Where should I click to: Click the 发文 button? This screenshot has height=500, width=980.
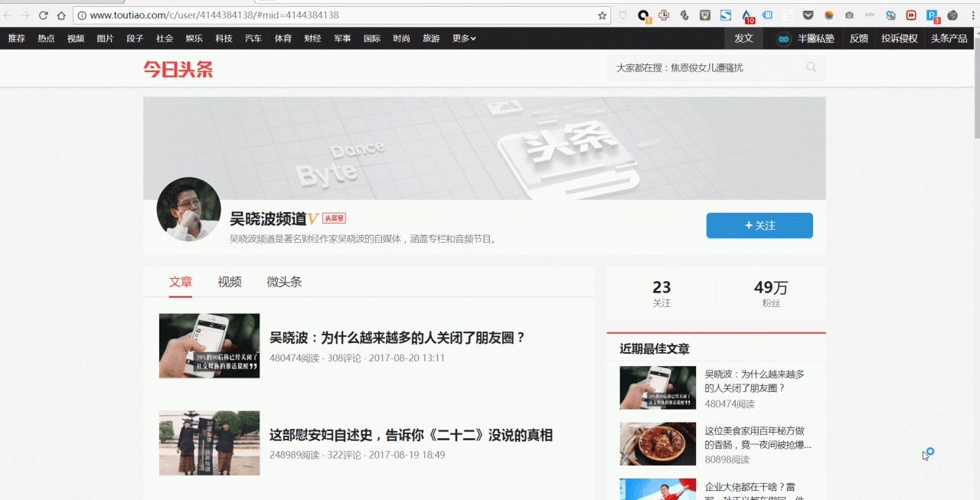pos(744,38)
